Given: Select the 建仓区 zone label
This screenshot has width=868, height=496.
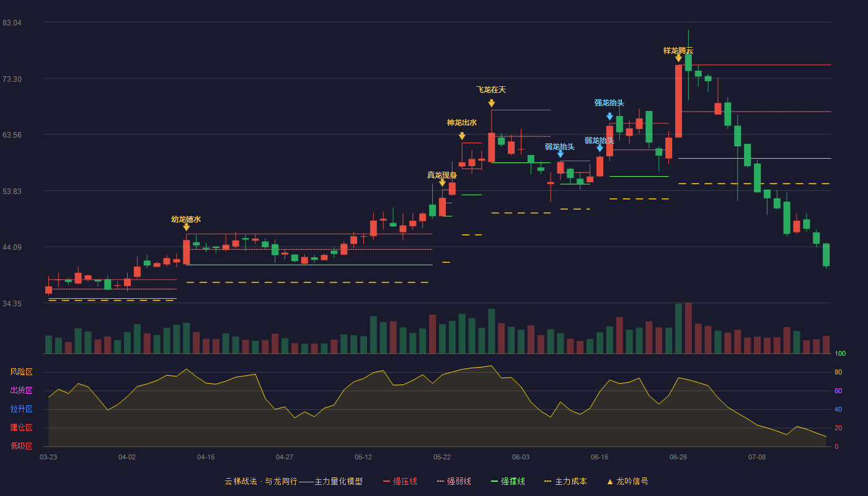Looking at the screenshot, I should click(21, 428).
